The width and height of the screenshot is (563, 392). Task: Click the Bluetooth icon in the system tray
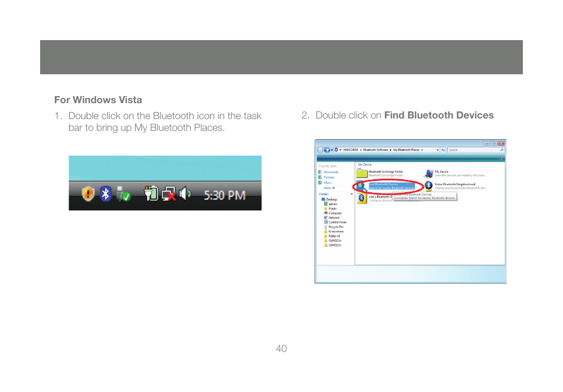(x=106, y=194)
